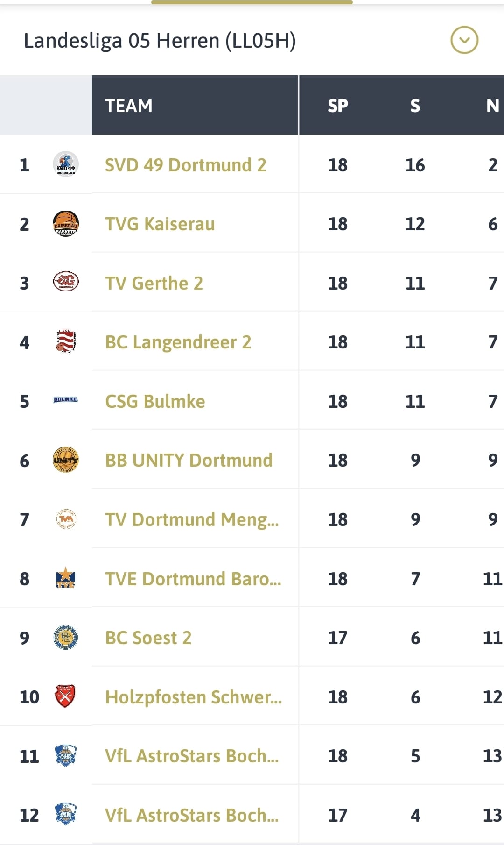Image resolution: width=504 pixels, height=845 pixels.
Task: Click the TV Gerthe 2 team logo
Action: click(66, 282)
